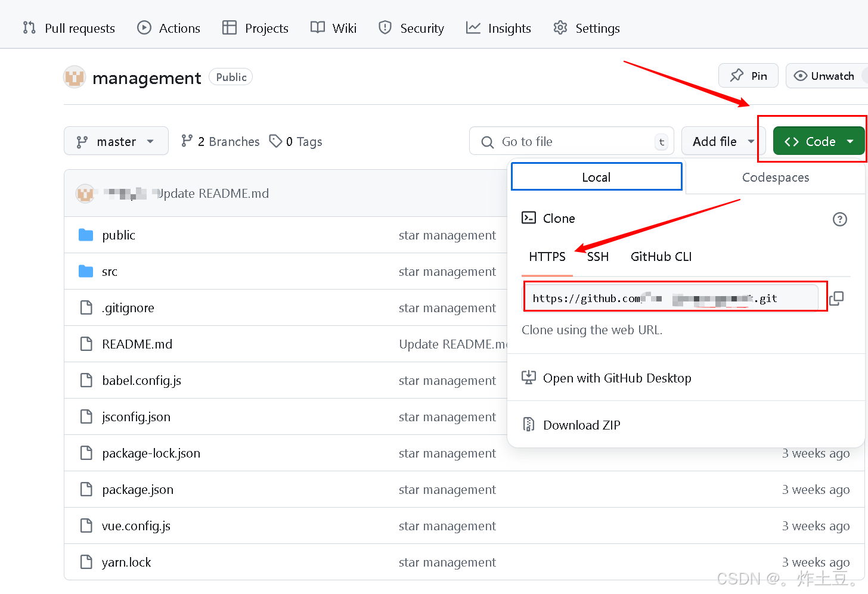Open the Actions tab
Image resolution: width=868 pixels, height=594 pixels.
tap(169, 28)
